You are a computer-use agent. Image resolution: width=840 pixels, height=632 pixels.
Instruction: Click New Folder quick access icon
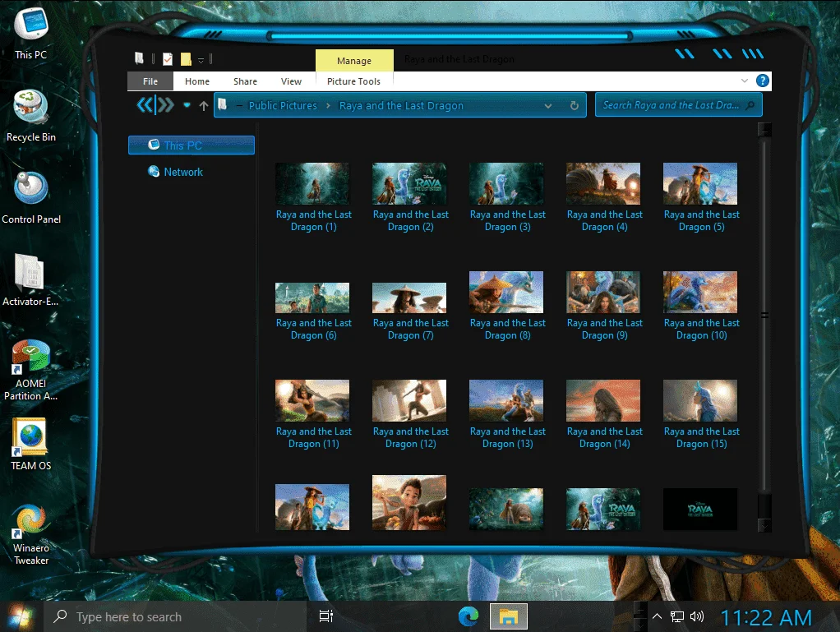point(186,59)
